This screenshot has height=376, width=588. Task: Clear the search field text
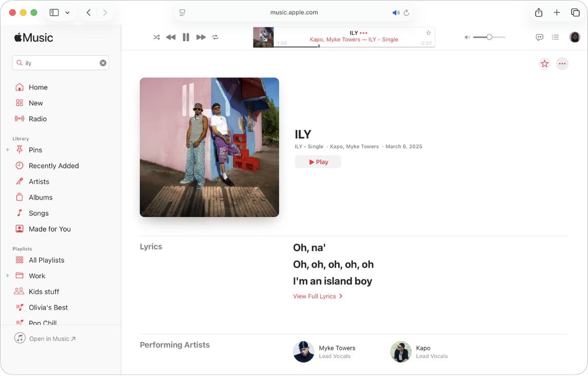pyautogui.click(x=103, y=63)
